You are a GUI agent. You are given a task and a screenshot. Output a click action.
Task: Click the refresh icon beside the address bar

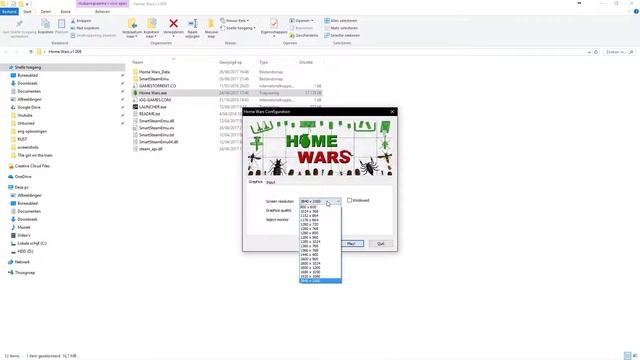coord(596,52)
